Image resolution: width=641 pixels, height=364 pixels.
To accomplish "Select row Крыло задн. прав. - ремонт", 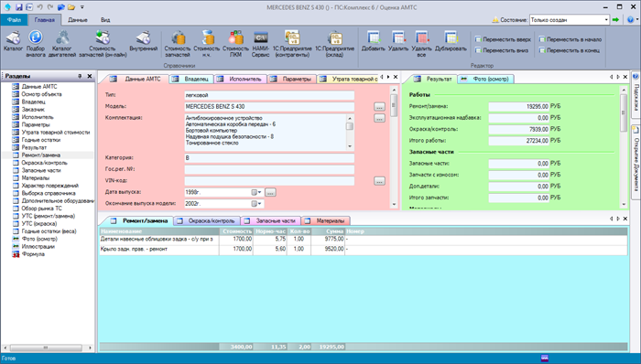I will 364,250.
